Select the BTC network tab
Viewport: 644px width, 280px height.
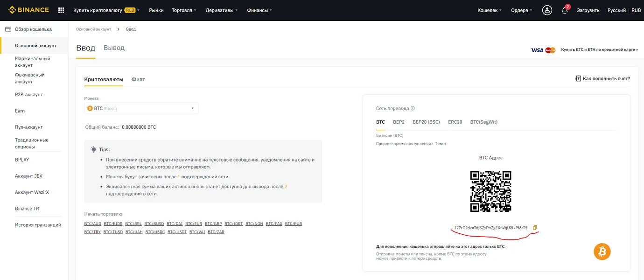[x=380, y=122]
